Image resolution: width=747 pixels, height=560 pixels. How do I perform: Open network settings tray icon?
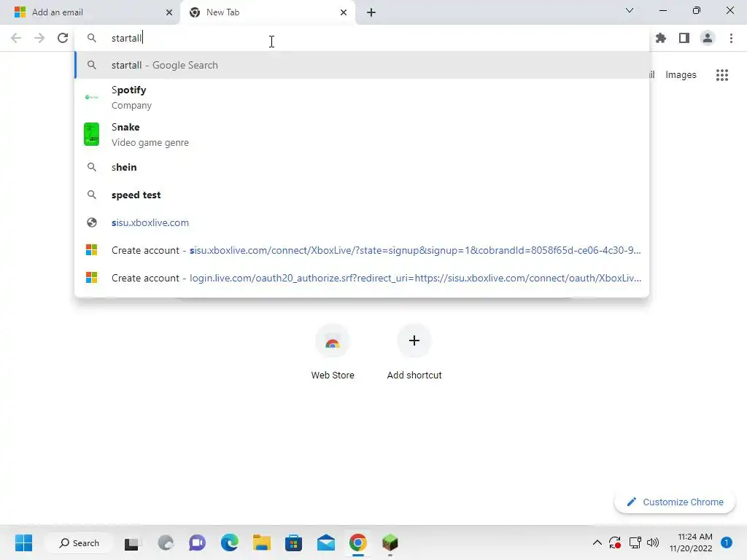[x=635, y=542]
